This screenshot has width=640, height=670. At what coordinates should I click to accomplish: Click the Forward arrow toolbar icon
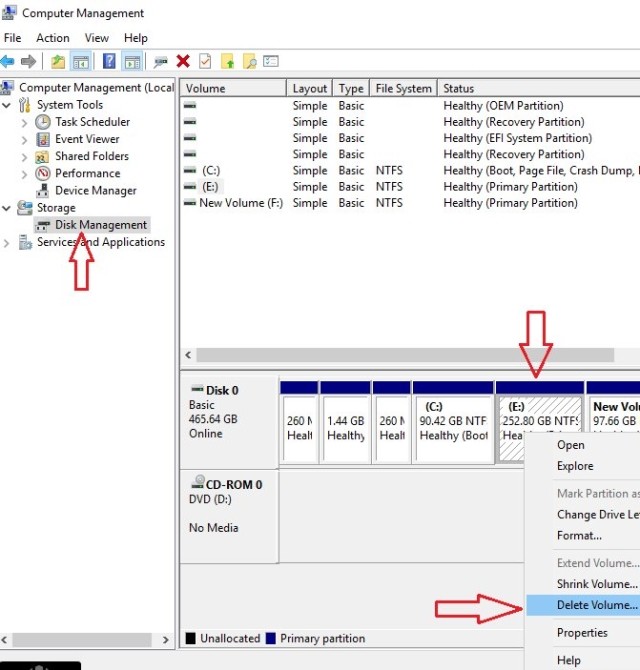click(28, 62)
